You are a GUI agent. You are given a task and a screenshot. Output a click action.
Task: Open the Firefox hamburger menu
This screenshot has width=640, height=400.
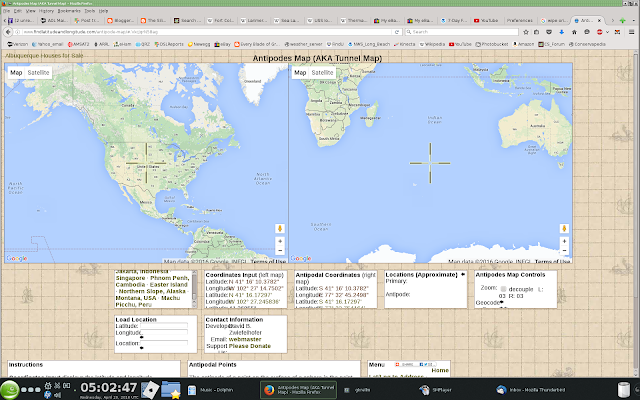click(x=631, y=32)
